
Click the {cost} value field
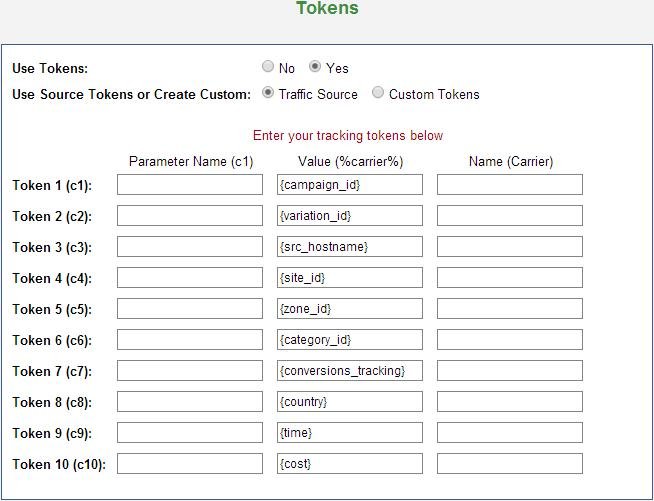(x=350, y=463)
